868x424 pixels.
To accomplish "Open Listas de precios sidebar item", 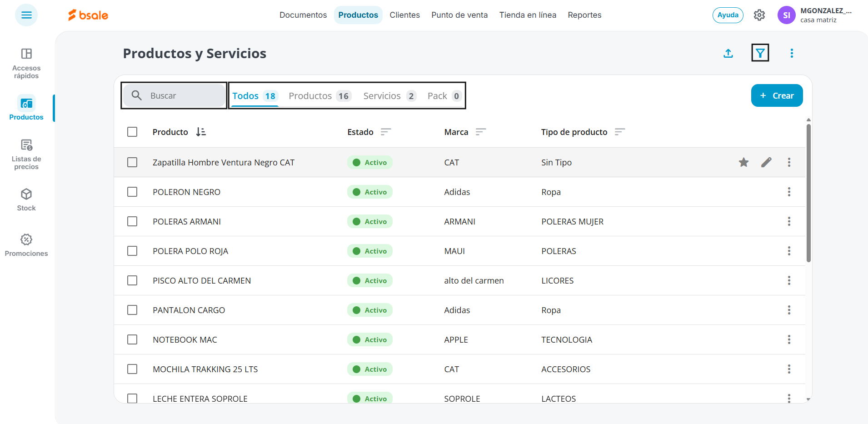I will pos(26,155).
